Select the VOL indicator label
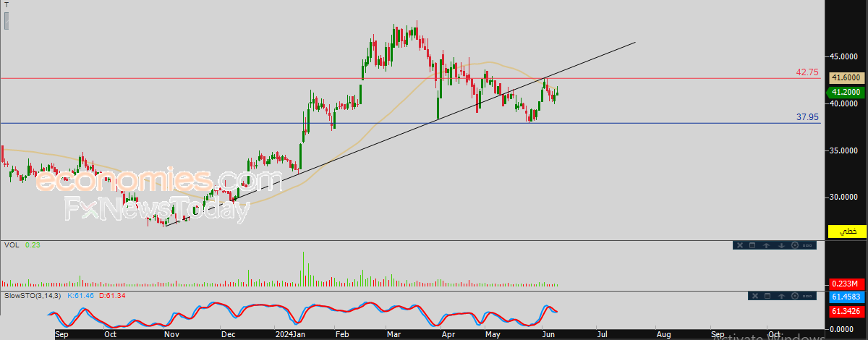868x340 pixels. 11,245
